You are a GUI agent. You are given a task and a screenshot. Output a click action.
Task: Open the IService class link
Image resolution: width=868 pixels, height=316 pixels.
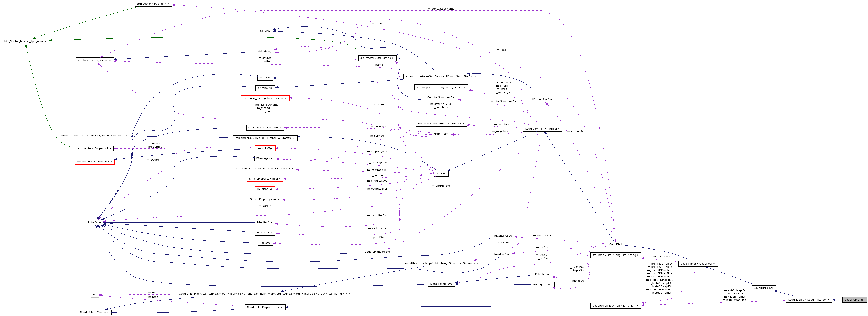pos(265,31)
